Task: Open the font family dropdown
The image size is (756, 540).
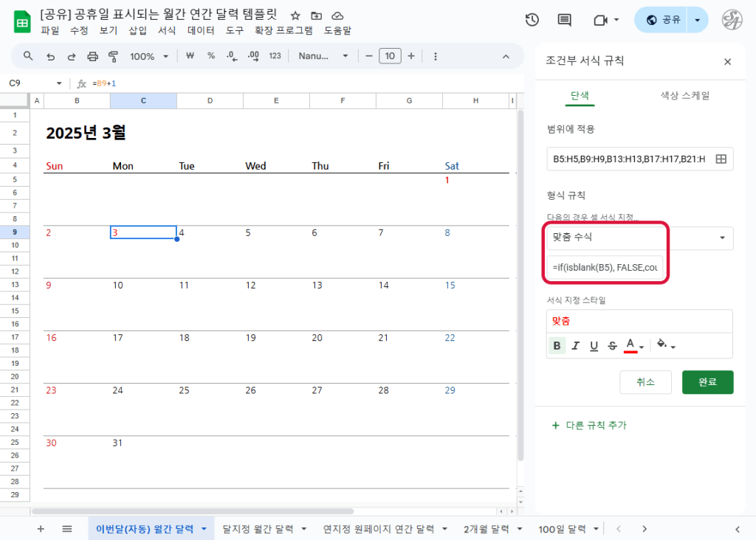Action: [323, 56]
